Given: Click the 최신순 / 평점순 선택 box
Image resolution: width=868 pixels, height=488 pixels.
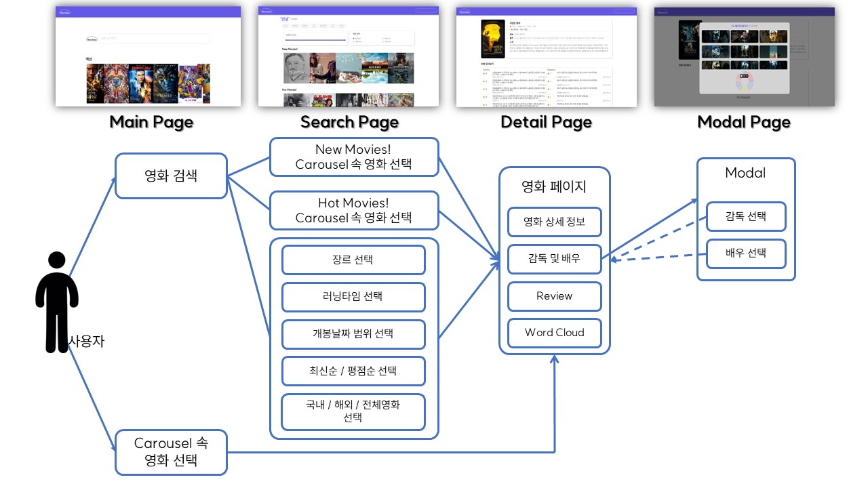Looking at the screenshot, I should click(x=353, y=371).
